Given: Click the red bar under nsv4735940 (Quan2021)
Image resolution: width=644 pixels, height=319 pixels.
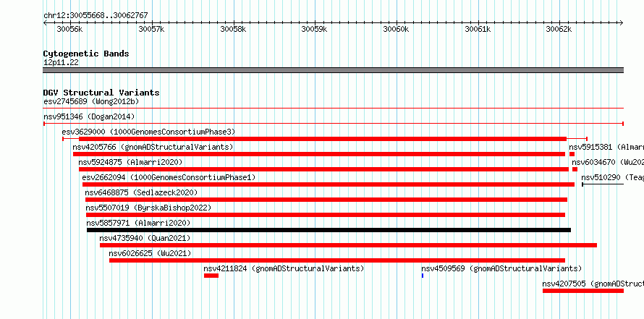Looking at the screenshot, I should (348, 245).
